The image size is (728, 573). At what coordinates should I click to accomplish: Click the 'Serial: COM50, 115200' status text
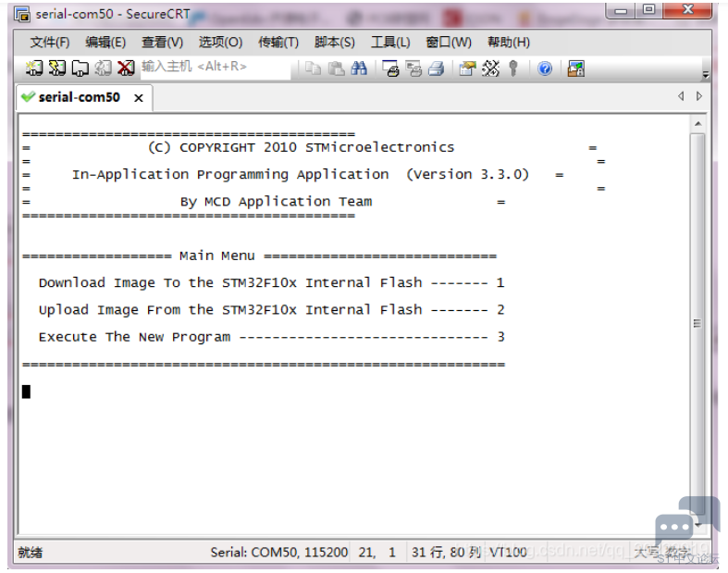[279, 552]
